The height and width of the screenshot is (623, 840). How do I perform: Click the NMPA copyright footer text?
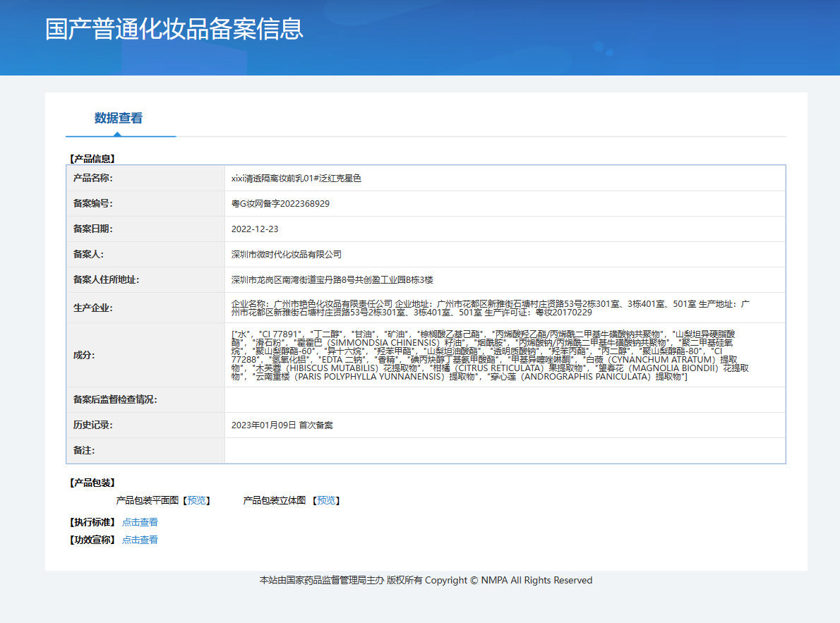pos(426,581)
